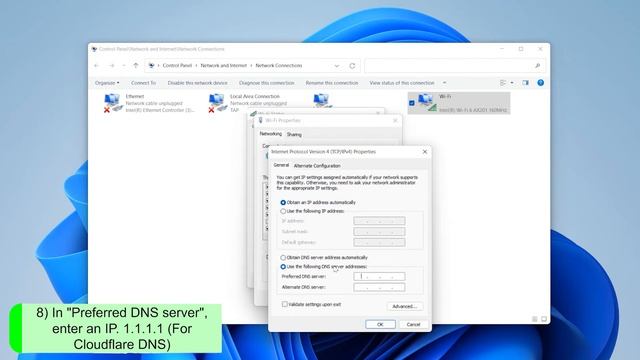Screen dimensions: 640x360
Task: Click Network Connections in breadcrumb
Action: 279,65
